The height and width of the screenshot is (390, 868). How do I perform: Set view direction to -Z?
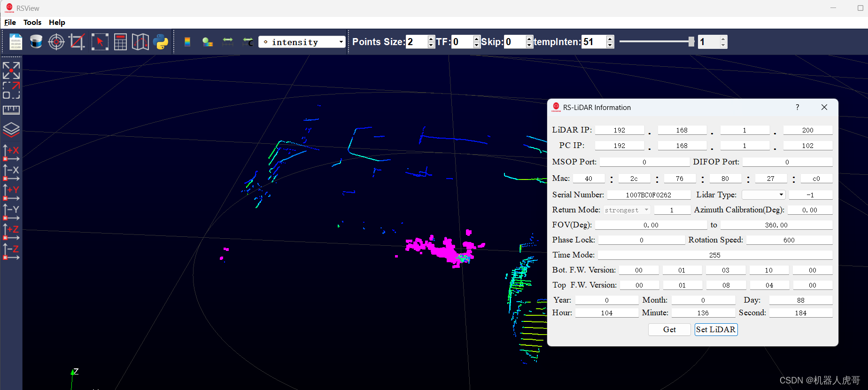(x=11, y=252)
